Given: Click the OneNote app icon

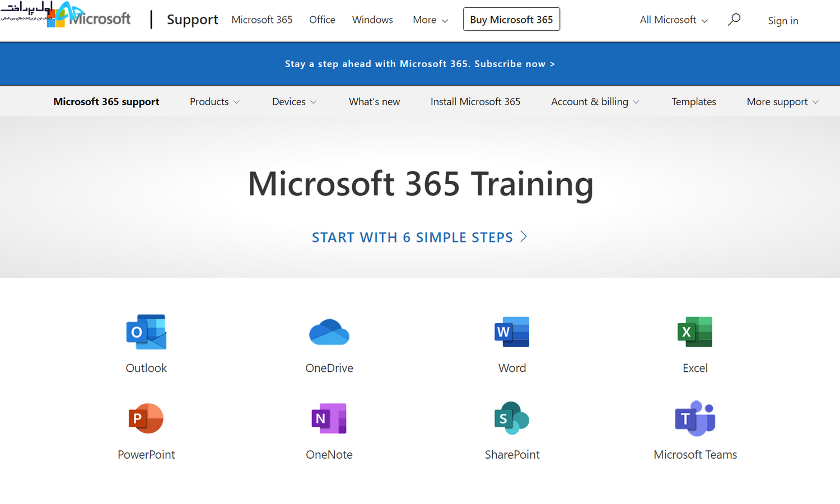Looking at the screenshot, I should coord(329,418).
